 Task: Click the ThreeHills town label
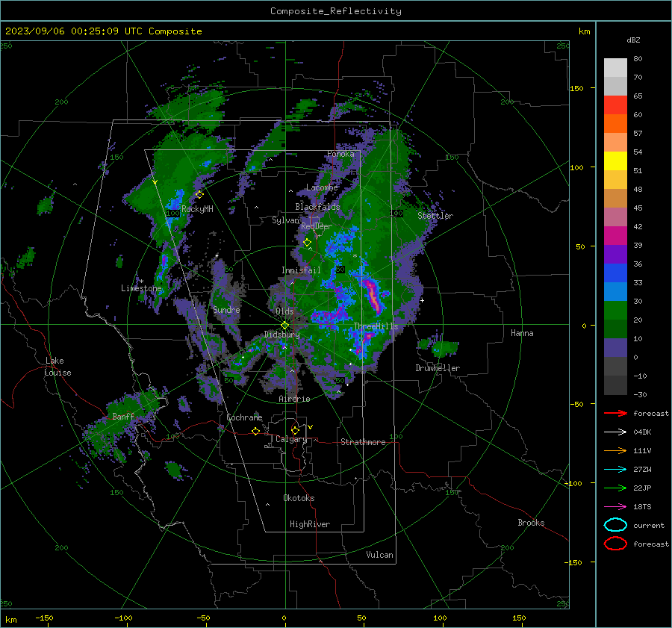[376, 326]
